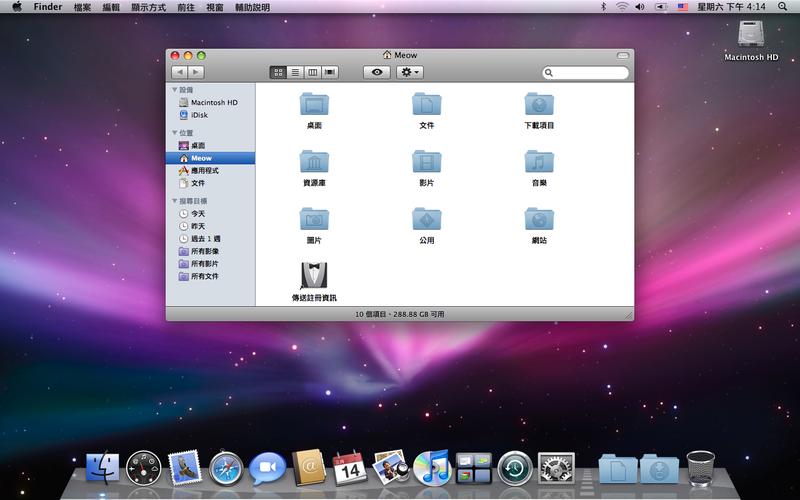
Task: Open System Preferences gear in Dock
Action: point(556,468)
